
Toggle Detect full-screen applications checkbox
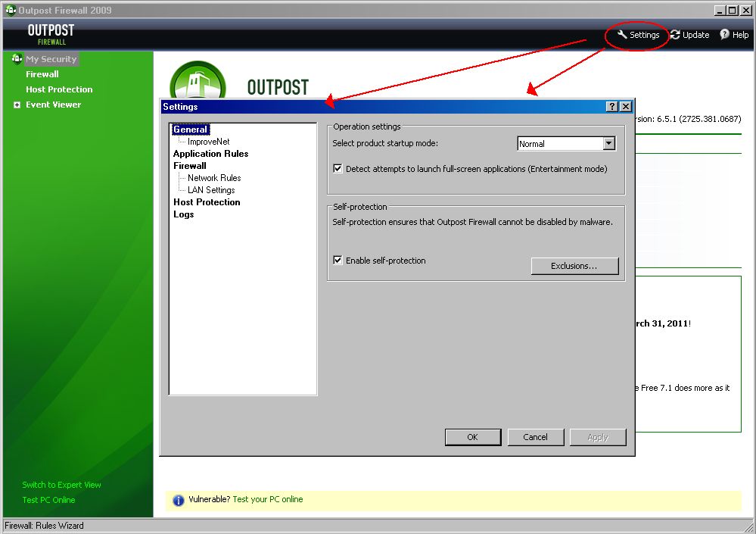[x=338, y=168]
